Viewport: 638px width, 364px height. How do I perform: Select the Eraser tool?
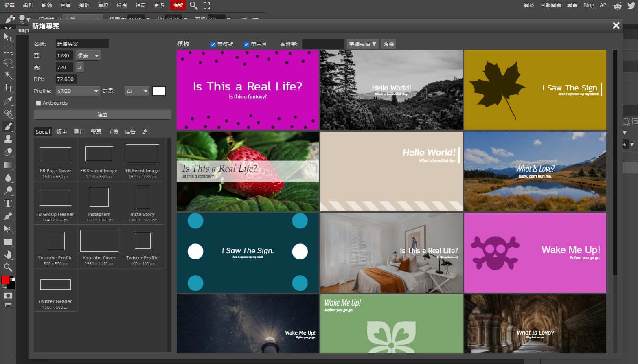point(8,152)
